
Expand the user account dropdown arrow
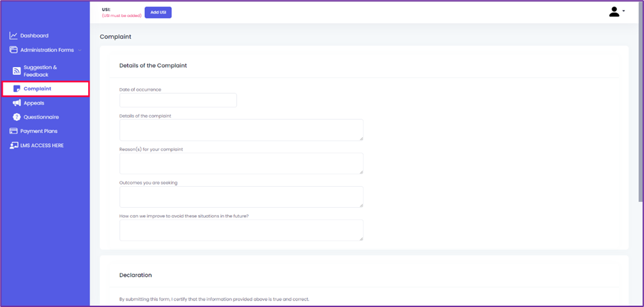[624, 11]
